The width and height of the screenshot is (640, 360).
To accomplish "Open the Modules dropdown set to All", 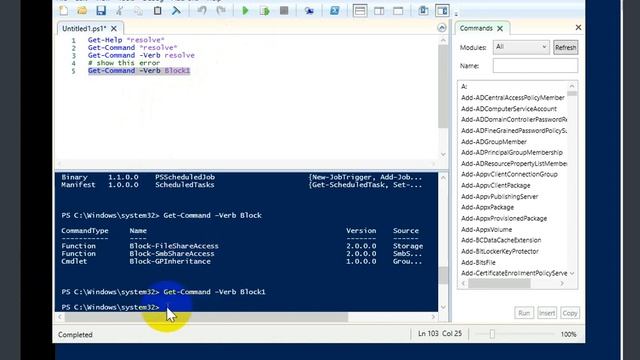I will pyautogui.click(x=521, y=47).
